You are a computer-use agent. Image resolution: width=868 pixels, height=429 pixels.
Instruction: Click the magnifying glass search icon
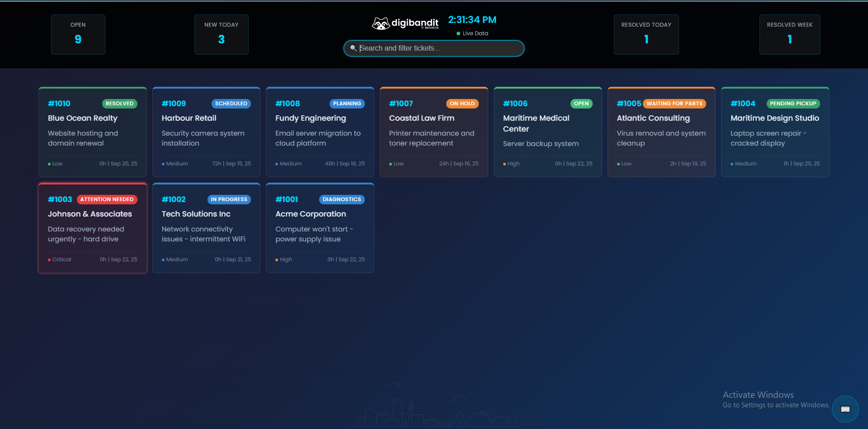pos(353,48)
